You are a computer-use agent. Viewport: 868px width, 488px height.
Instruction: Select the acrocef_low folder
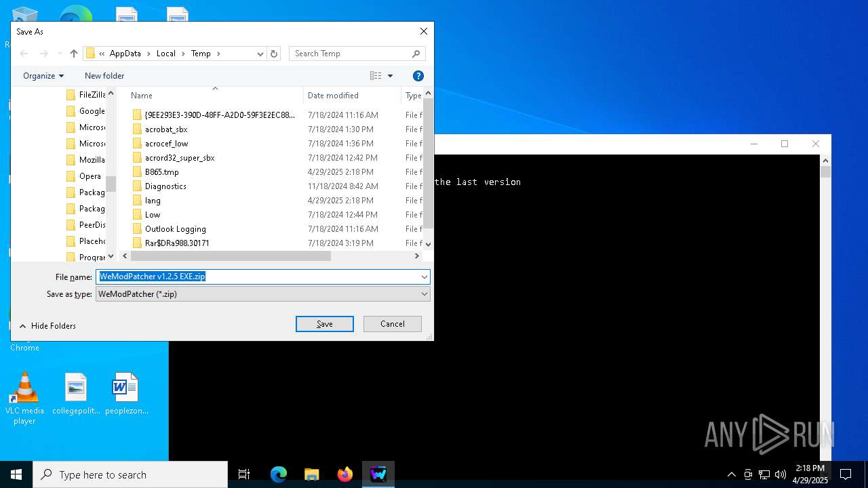(166, 144)
